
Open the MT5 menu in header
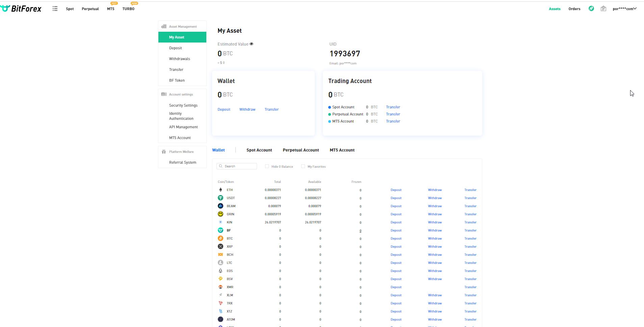[x=111, y=9]
